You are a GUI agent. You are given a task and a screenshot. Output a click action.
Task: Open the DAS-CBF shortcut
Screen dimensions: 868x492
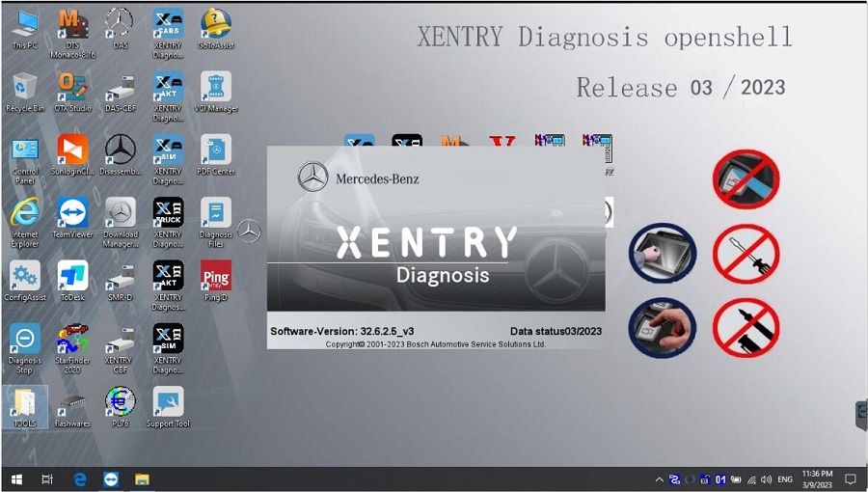pos(121,93)
